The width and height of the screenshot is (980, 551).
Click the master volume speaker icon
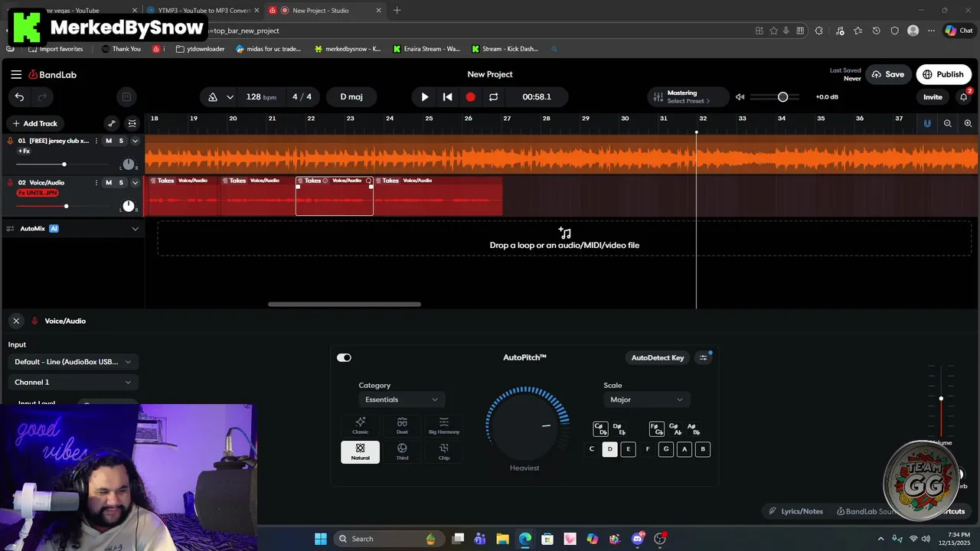[x=740, y=97]
